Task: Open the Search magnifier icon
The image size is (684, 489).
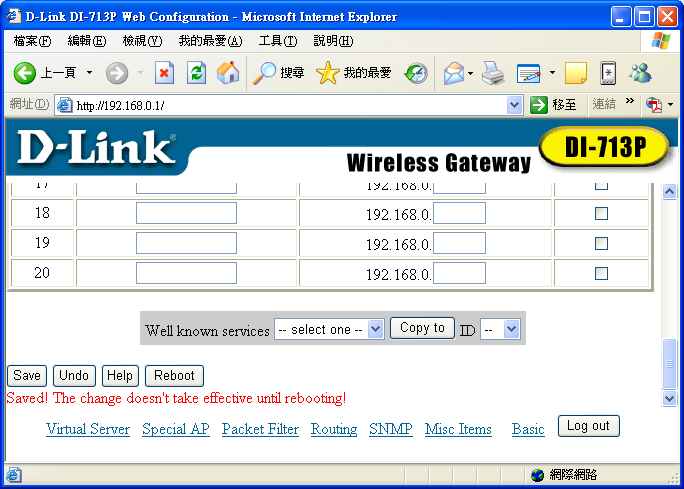Action: point(265,72)
